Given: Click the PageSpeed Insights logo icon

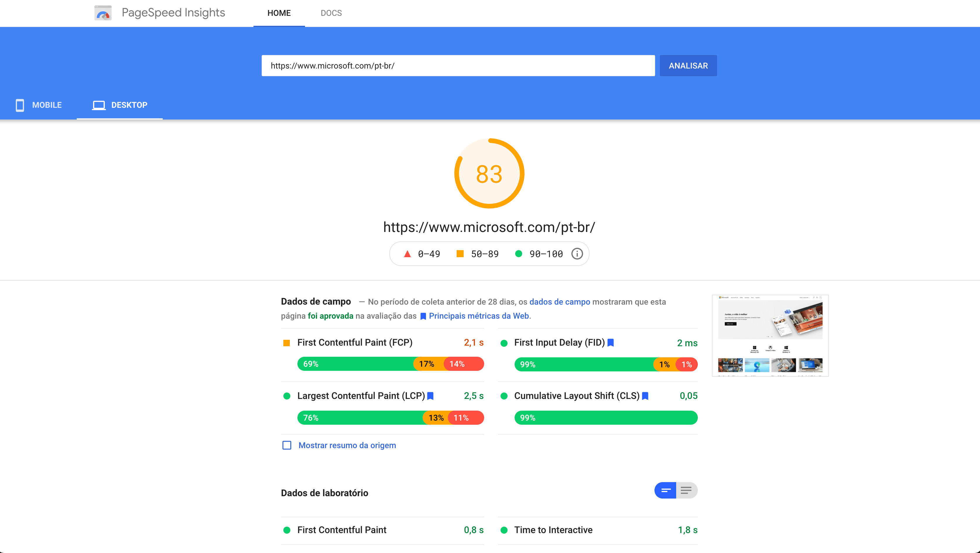Looking at the screenshot, I should [x=103, y=13].
